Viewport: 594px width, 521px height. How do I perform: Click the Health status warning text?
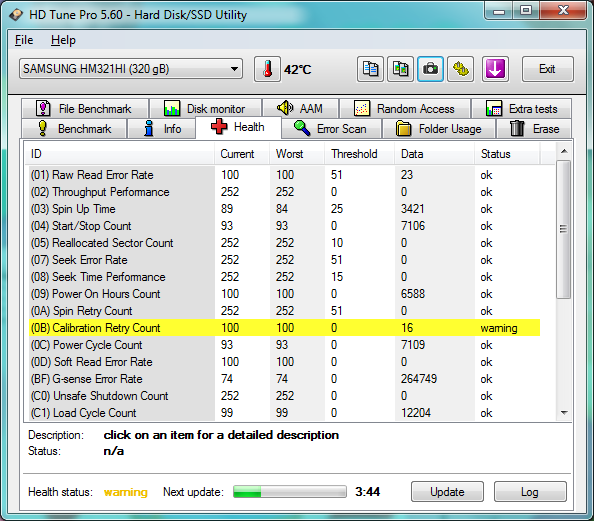(x=126, y=492)
